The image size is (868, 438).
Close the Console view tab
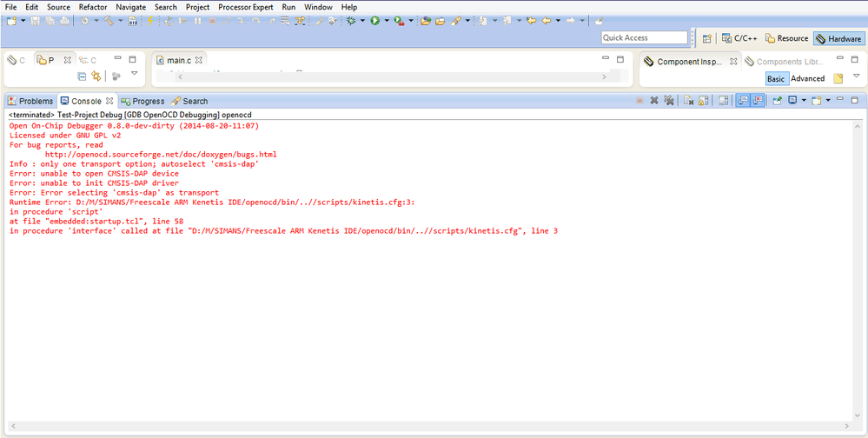(x=109, y=101)
